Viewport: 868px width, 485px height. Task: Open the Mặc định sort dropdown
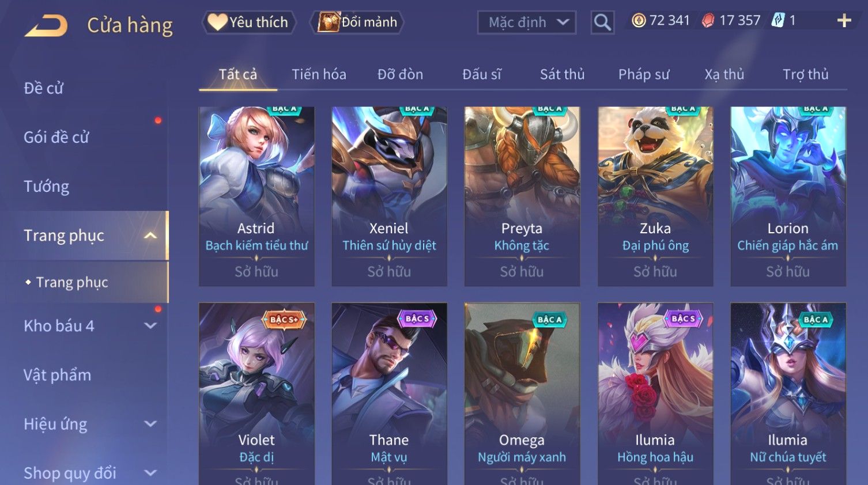pyautogui.click(x=527, y=22)
